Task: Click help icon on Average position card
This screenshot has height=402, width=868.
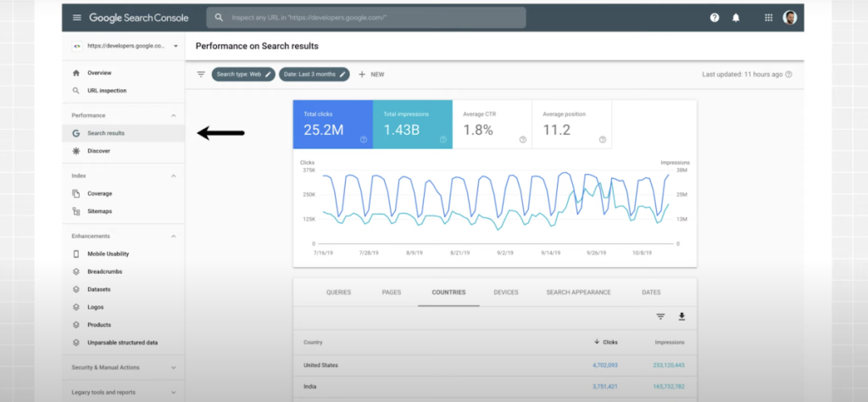Action: coord(603,140)
